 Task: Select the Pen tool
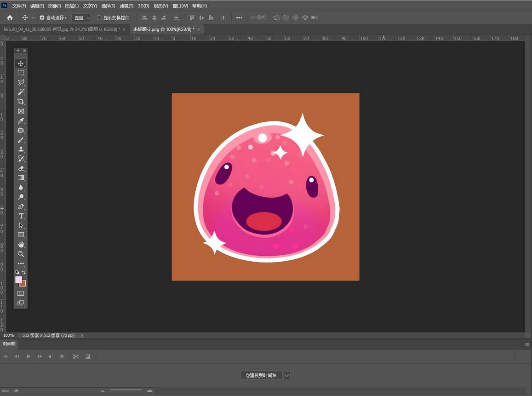(x=21, y=207)
